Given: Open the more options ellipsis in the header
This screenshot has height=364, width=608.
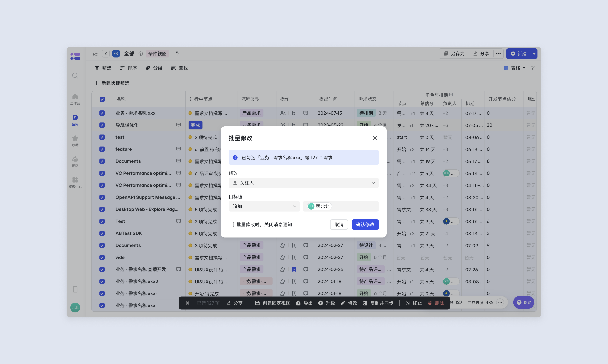Looking at the screenshot, I should coord(498,53).
